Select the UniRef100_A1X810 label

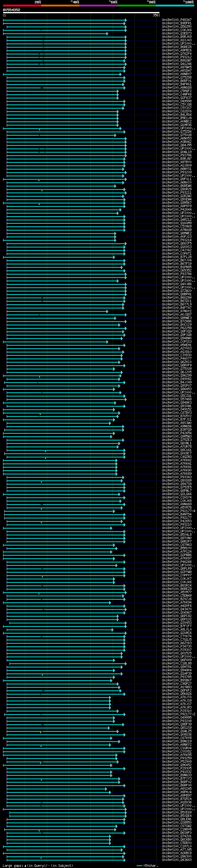tap(177, 351)
